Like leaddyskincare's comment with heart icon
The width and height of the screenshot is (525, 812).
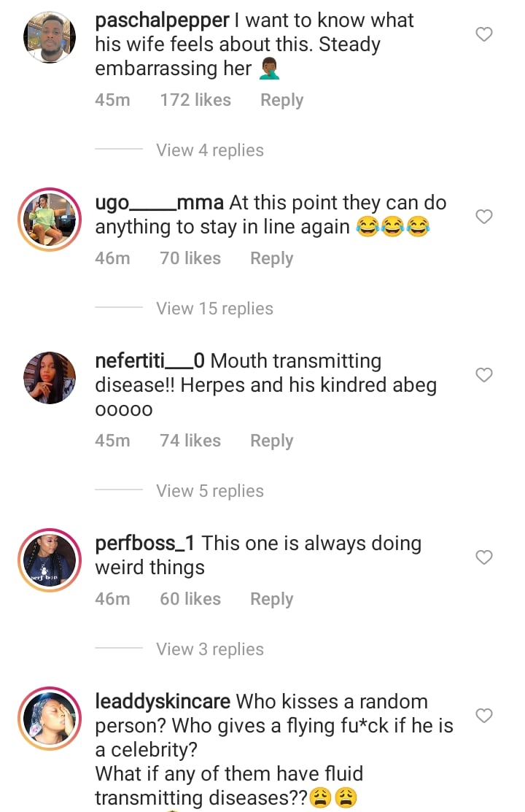point(483,716)
